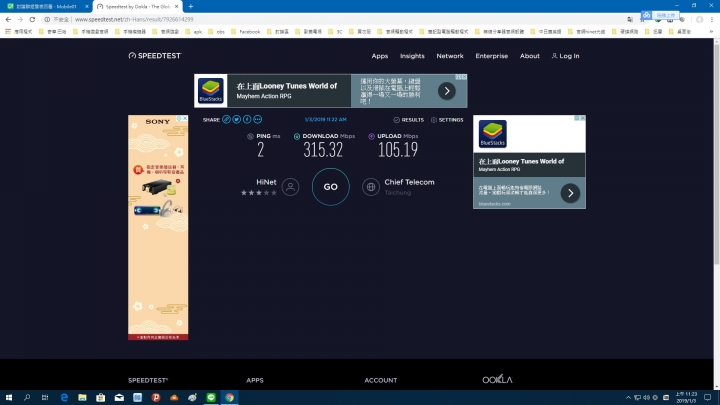The height and width of the screenshot is (405, 720).
Task: Click the APPS footer heading
Action: 255,380
